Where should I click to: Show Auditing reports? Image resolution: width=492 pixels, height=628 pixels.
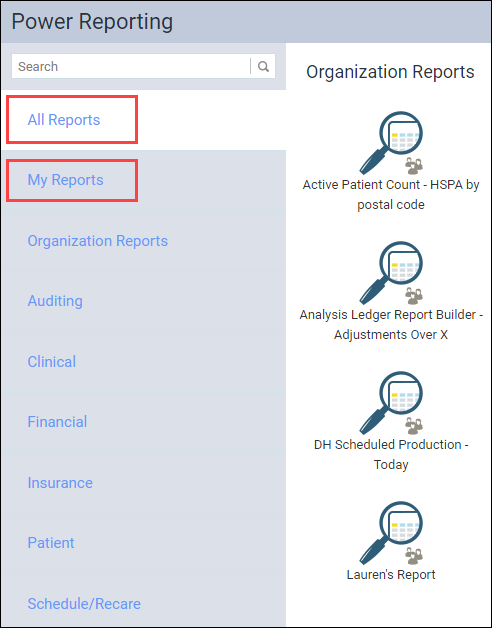[55, 301]
